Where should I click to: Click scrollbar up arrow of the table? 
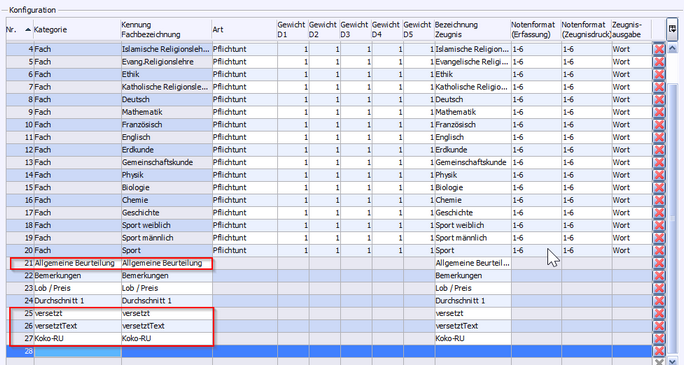pos(672,49)
